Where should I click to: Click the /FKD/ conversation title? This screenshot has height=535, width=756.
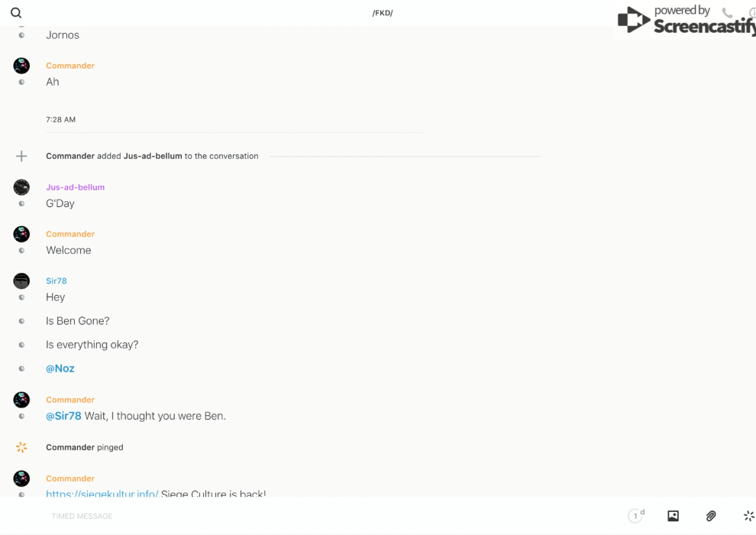pyautogui.click(x=383, y=13)
